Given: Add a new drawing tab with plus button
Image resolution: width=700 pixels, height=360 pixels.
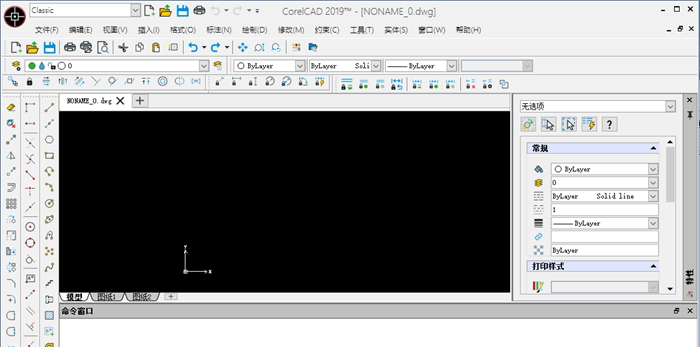Looking at the screenshot, I should click(x=140, y=101).
